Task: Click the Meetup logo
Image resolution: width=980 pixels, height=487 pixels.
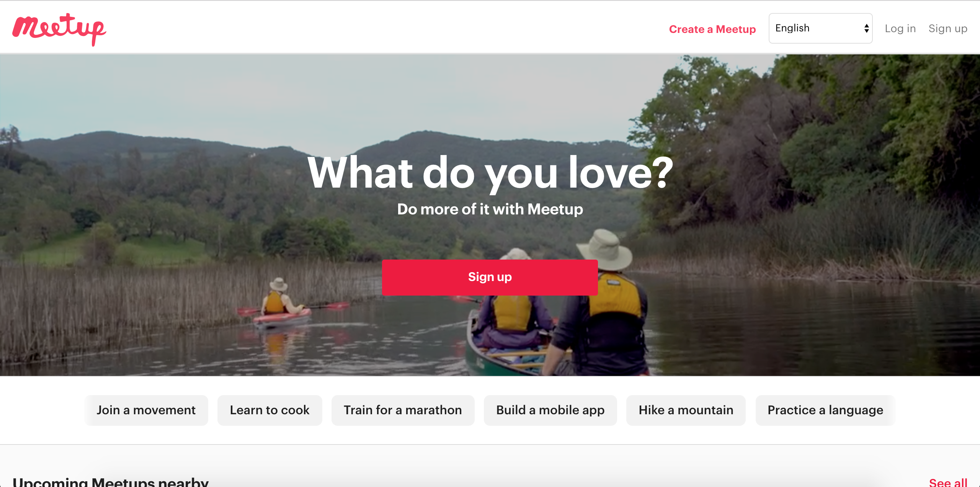Action: (59, 29)
